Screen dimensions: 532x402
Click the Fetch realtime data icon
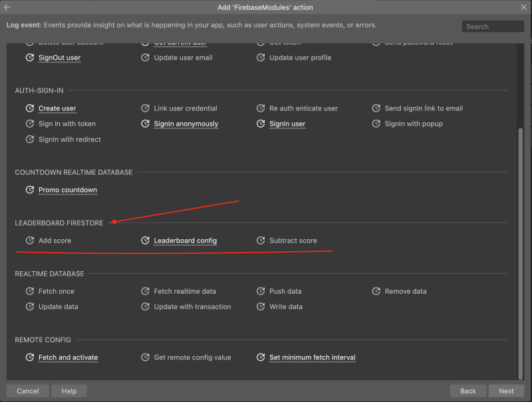click(145, 291)
